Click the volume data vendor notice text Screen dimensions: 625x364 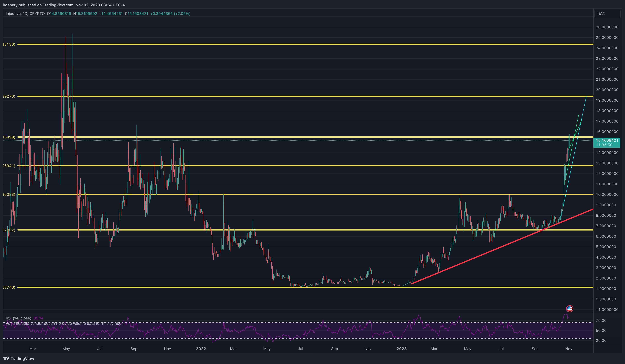tap(65, 324)
